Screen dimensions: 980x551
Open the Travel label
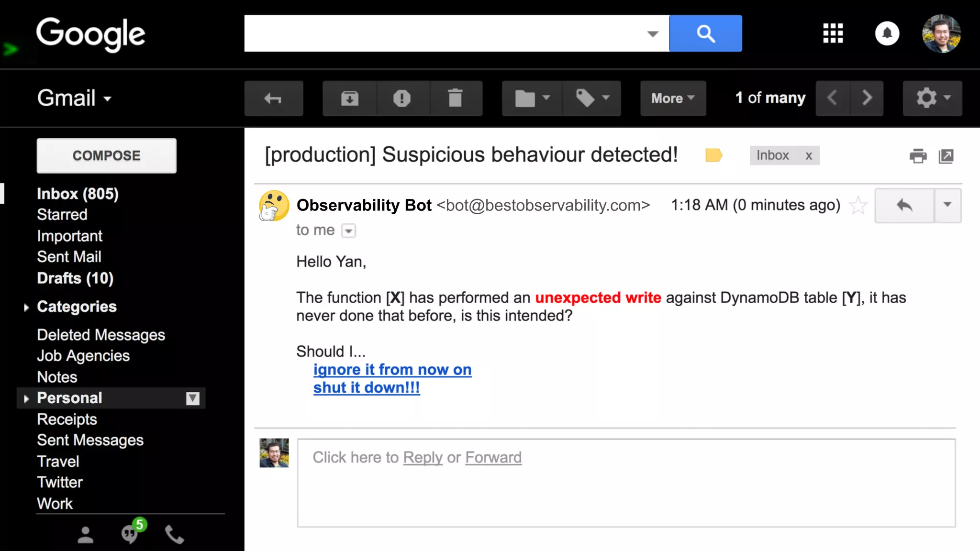pyautogui.click(x=58, y=462)
